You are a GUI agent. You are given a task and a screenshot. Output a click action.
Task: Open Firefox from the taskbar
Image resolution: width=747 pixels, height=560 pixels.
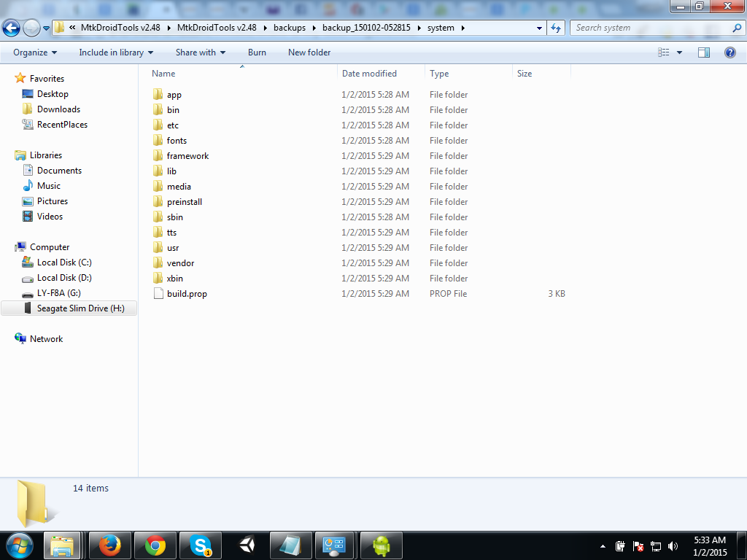pos(109,545)
